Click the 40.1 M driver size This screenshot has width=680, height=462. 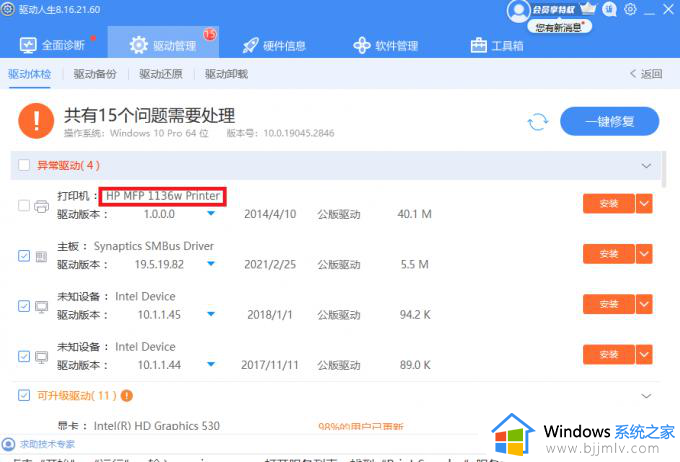(x=414, y=214)
